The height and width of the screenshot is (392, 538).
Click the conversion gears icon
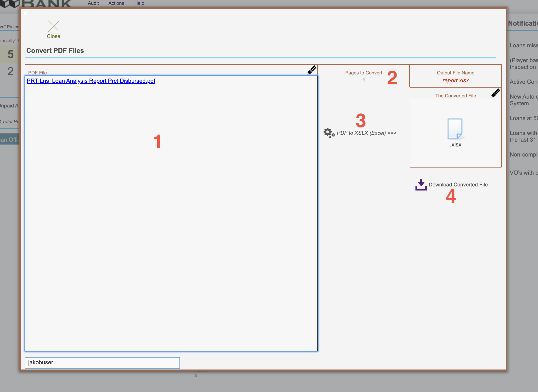pos(329,133)
